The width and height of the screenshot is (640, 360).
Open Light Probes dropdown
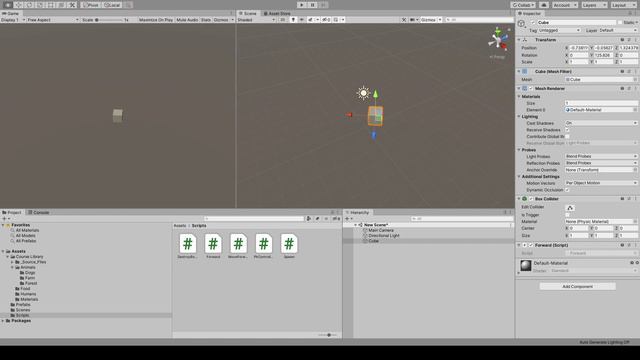(601, 156)
